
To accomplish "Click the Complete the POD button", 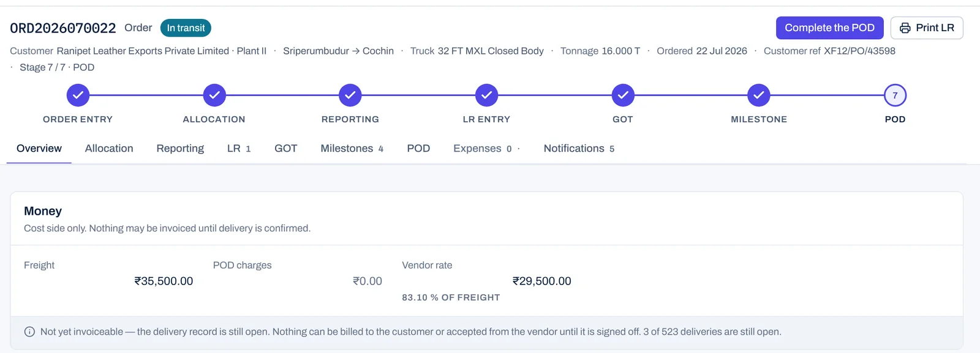I will 829,28.
